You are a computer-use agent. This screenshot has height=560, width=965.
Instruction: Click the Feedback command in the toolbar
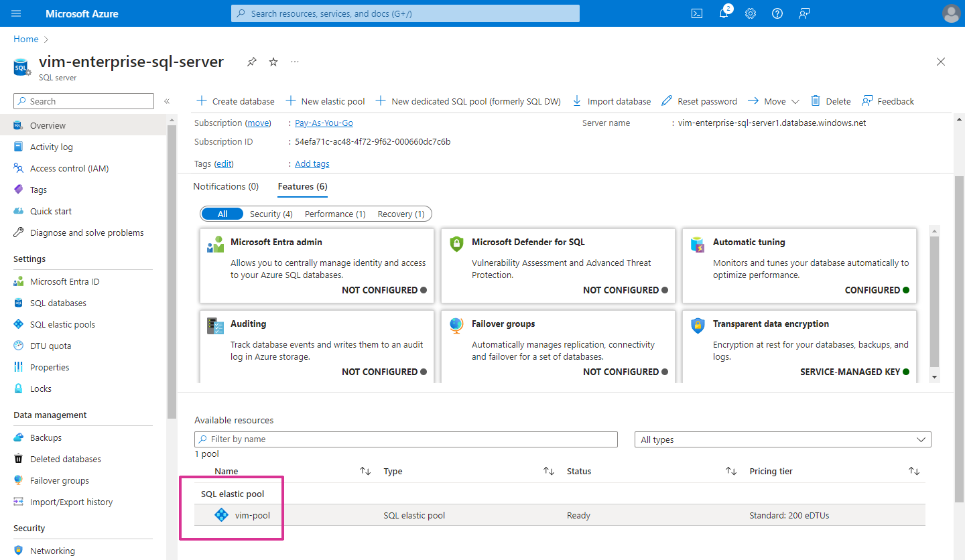(888, 101)
